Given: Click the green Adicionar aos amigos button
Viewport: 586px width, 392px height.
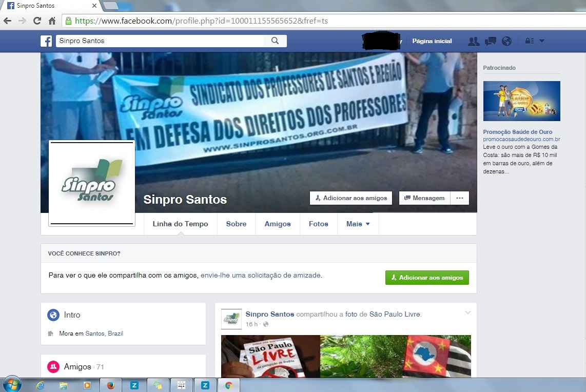Looking at the screenshot, I should 427,278.
